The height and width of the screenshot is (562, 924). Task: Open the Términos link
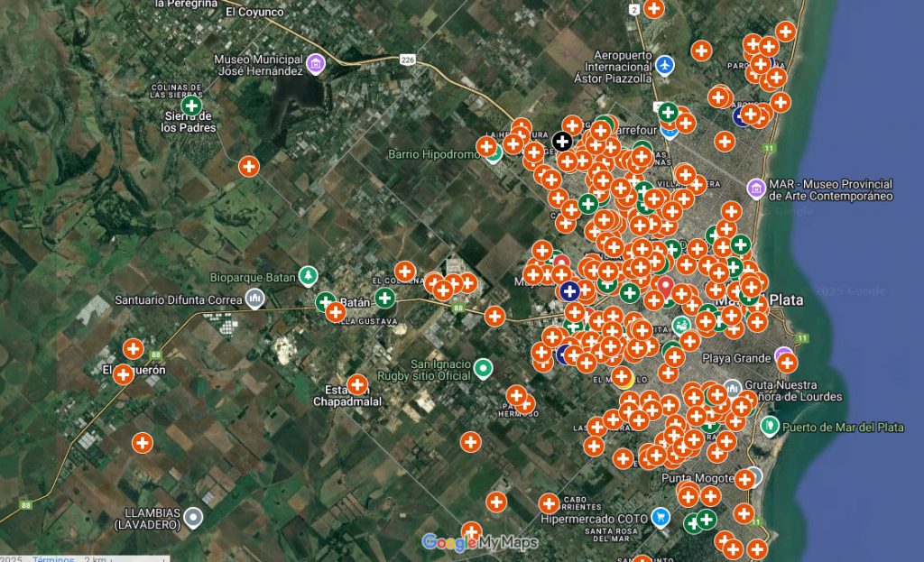click(53, 558)
